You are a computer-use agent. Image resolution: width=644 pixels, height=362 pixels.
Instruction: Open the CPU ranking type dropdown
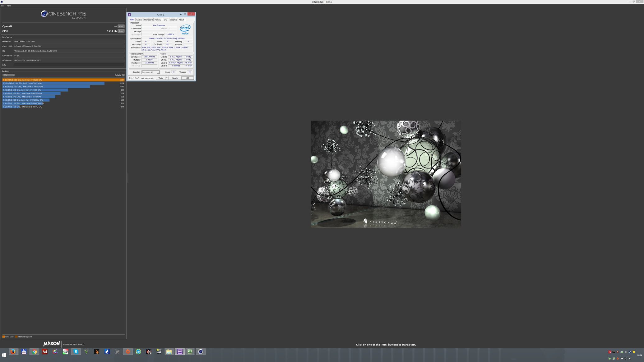(8, 75)
